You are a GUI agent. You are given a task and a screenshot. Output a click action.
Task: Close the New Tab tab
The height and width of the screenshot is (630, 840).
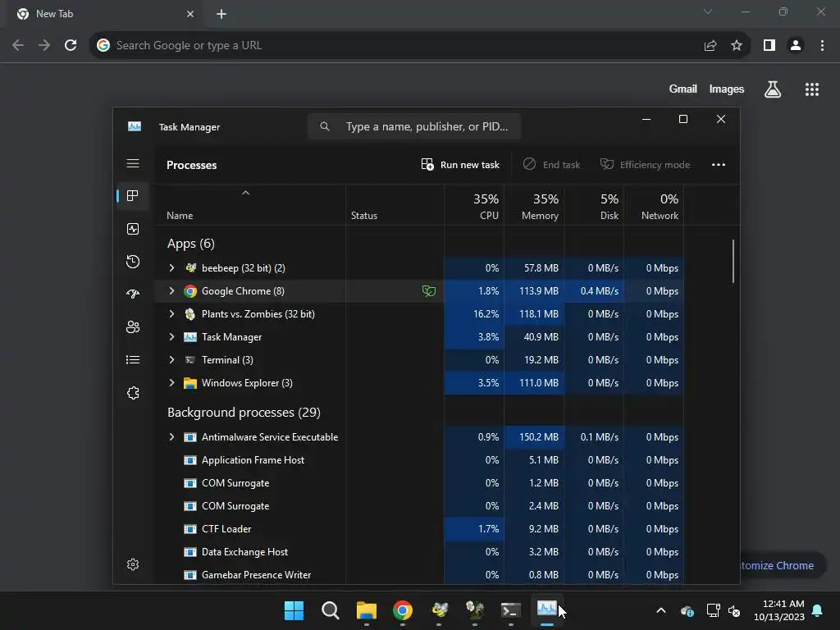pos(190,14)
